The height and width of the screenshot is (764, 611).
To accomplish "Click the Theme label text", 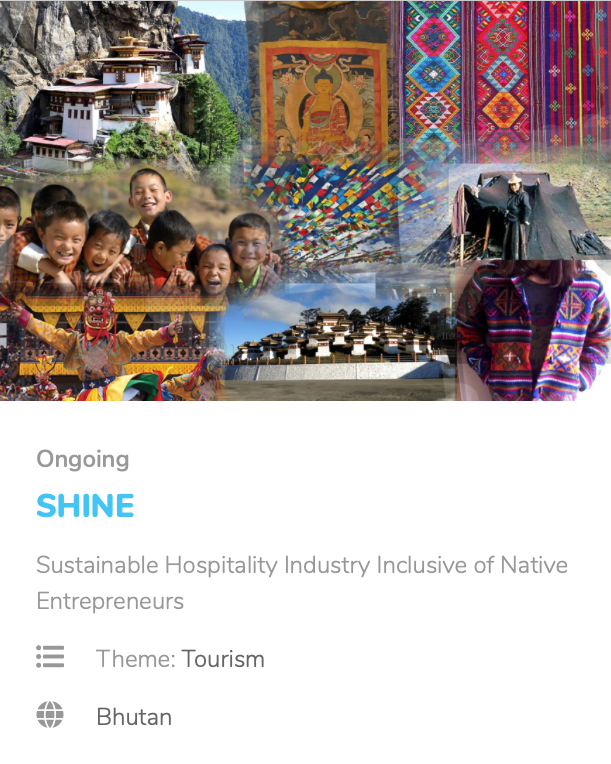I will click(x=135, y=659).
